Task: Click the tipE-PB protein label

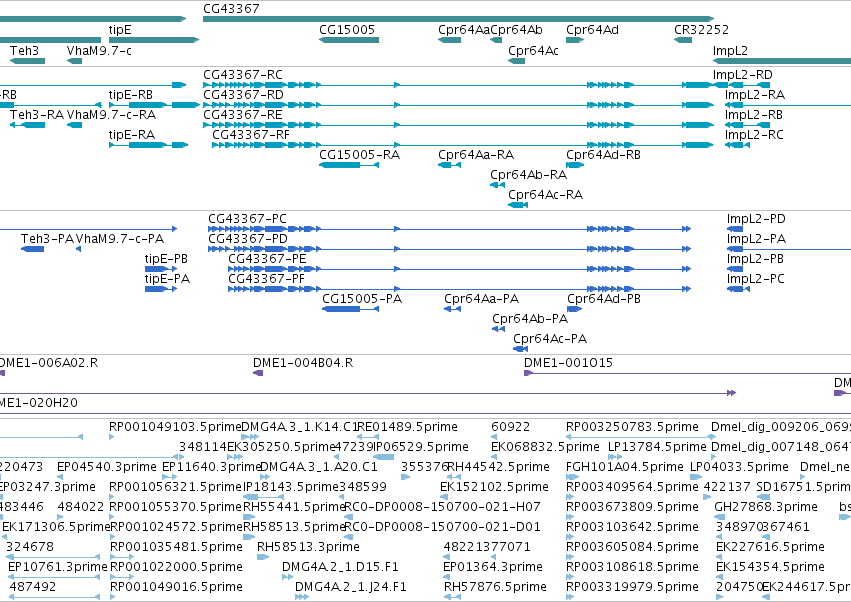Action: [x=166, y=259]
